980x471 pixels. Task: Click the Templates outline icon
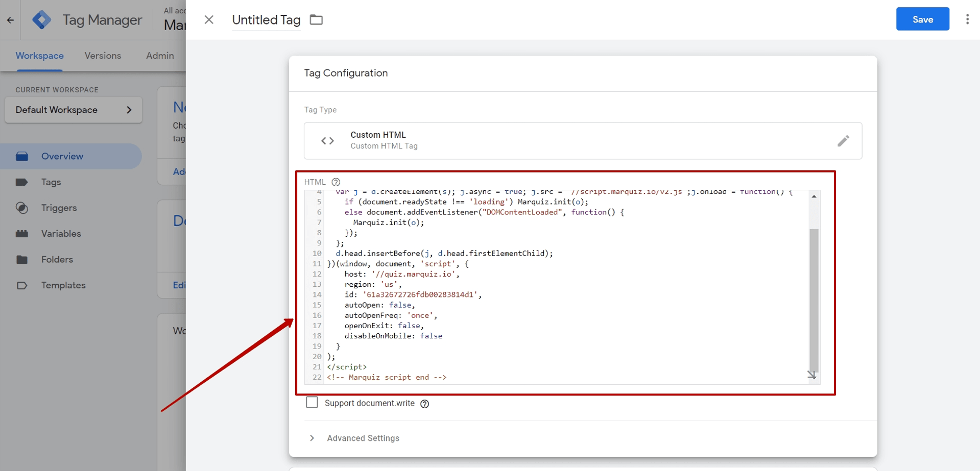click(22, 285)
